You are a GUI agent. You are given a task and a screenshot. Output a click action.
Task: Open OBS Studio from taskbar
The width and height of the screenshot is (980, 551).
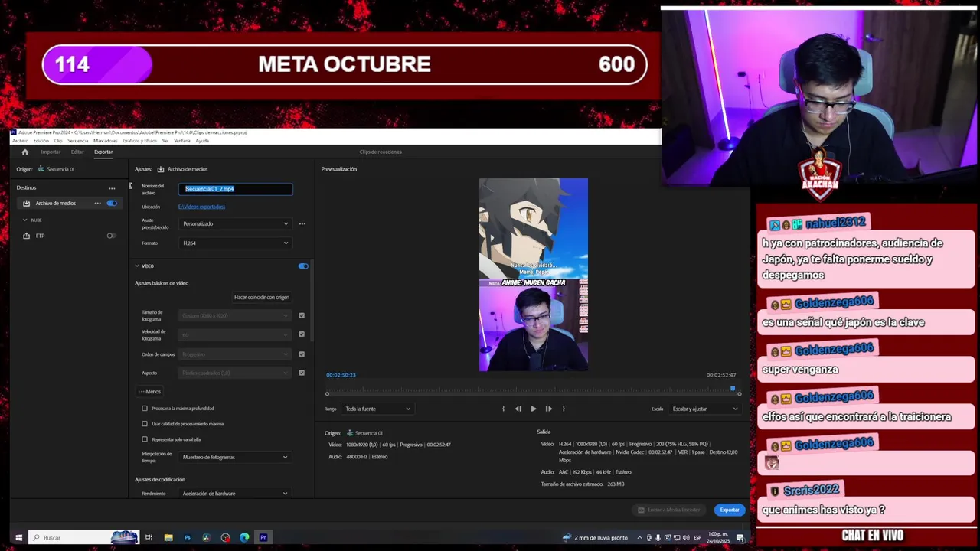225,537
